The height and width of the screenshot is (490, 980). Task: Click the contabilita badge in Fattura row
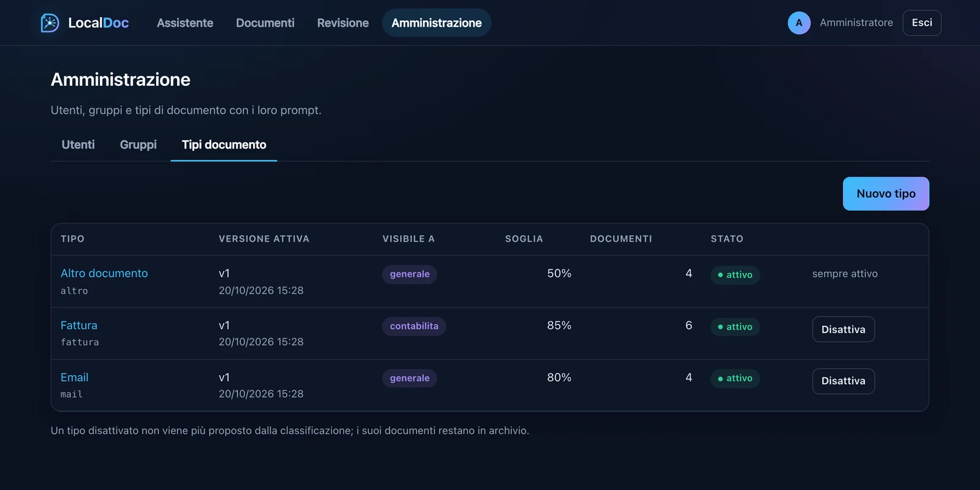(414, 326)
